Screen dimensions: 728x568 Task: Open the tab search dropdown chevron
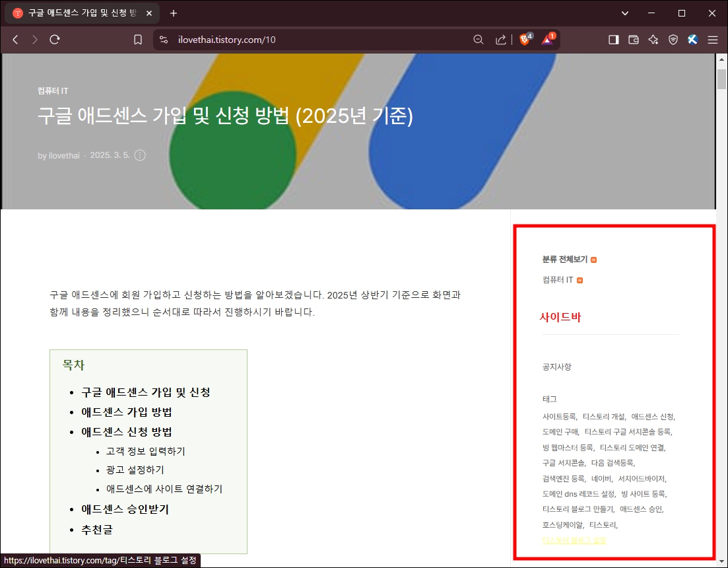click(x=625, y=13)
